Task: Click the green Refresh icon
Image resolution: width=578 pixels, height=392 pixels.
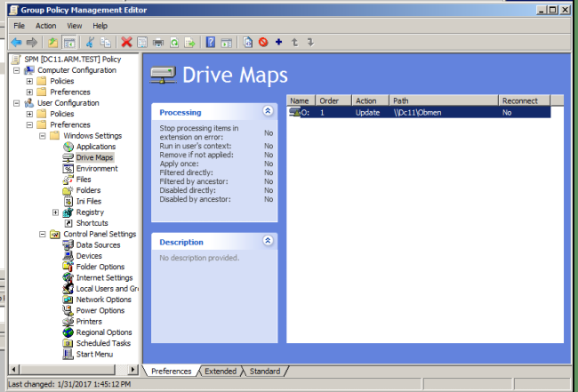Action: click(x=174, y=43)
